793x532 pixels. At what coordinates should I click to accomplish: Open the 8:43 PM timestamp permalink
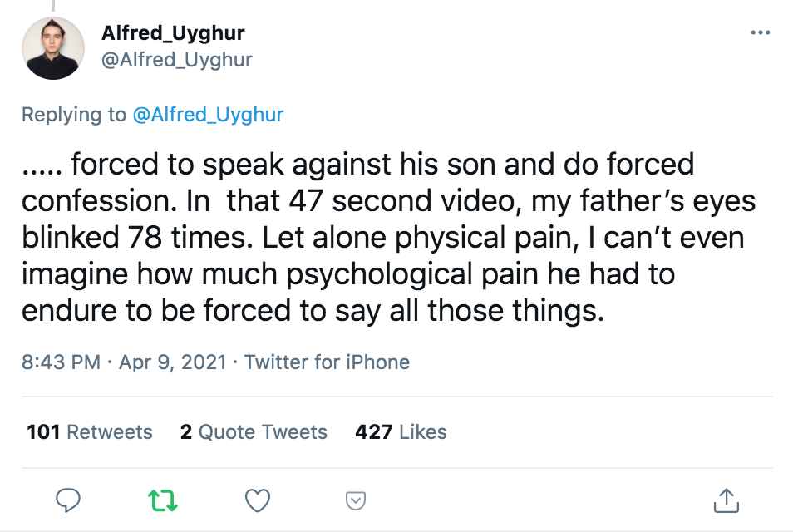(x=61, y=362)
